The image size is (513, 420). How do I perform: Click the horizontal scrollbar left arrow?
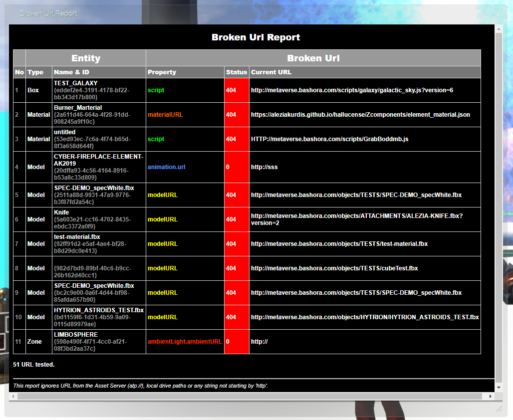(13, 396)
